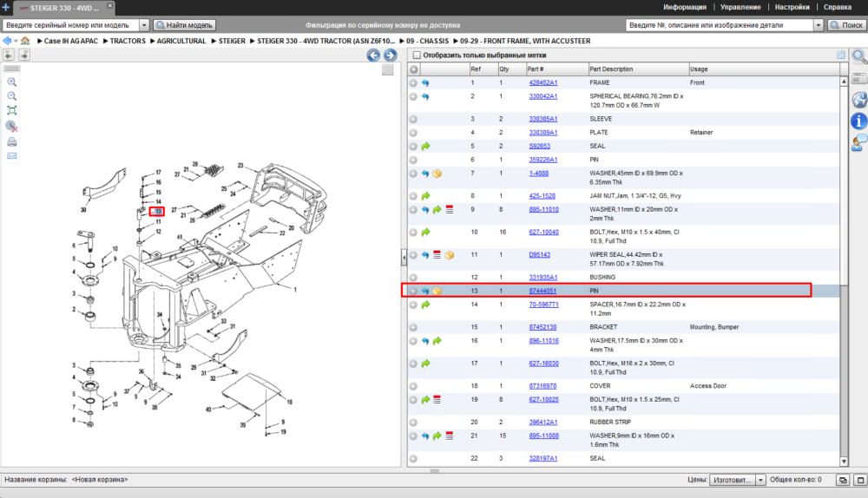Image resolution: width=868 pixels, height=498 pixels.
Task: Check 'Отобразить только выбранные метки' checkbox
Action: [417, 55]
